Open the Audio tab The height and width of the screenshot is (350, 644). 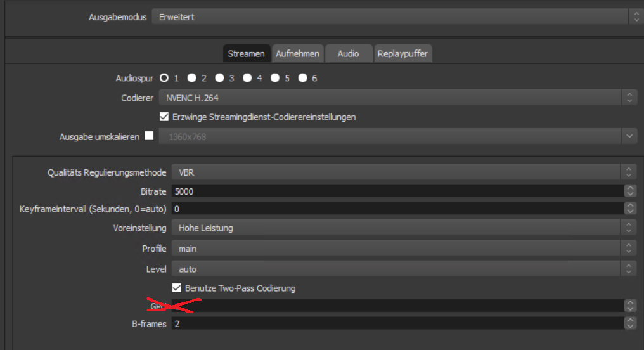point(348,54)
